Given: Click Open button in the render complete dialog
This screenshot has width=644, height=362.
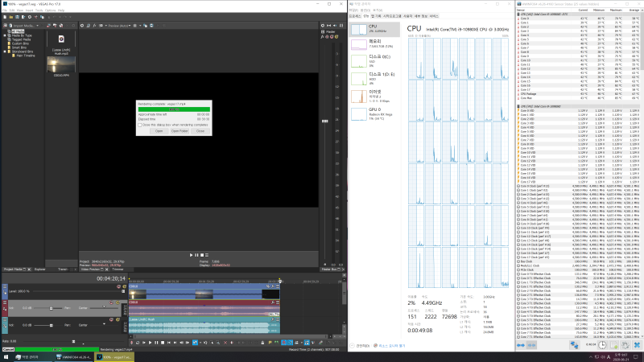Looking at the screenshot, I should point(159,130).
